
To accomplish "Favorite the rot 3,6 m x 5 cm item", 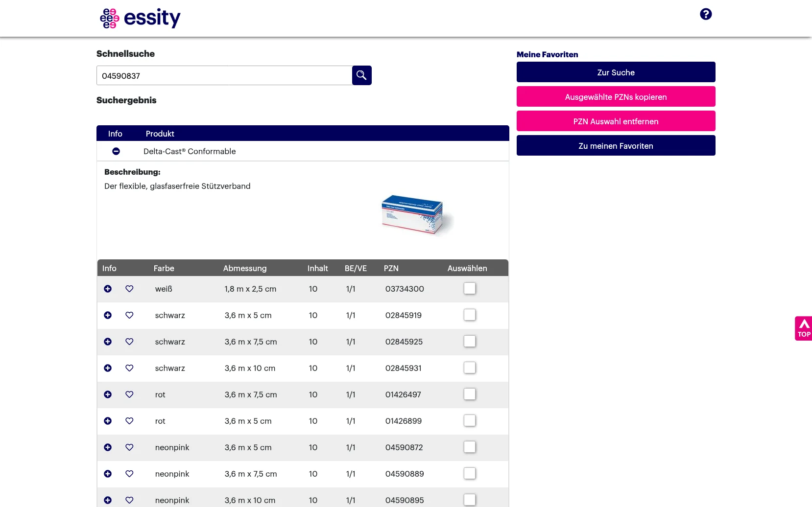I will pyautogui.click(x=129, y=421).
